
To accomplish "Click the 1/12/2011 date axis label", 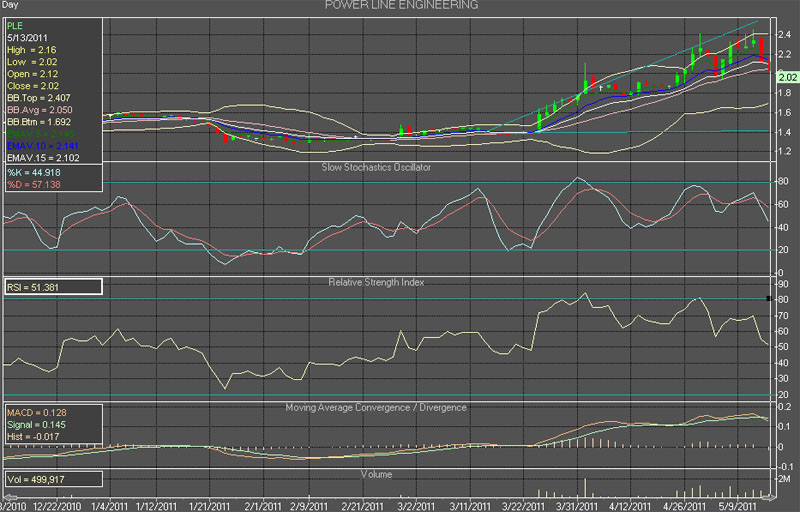I will tap(156, 506).
